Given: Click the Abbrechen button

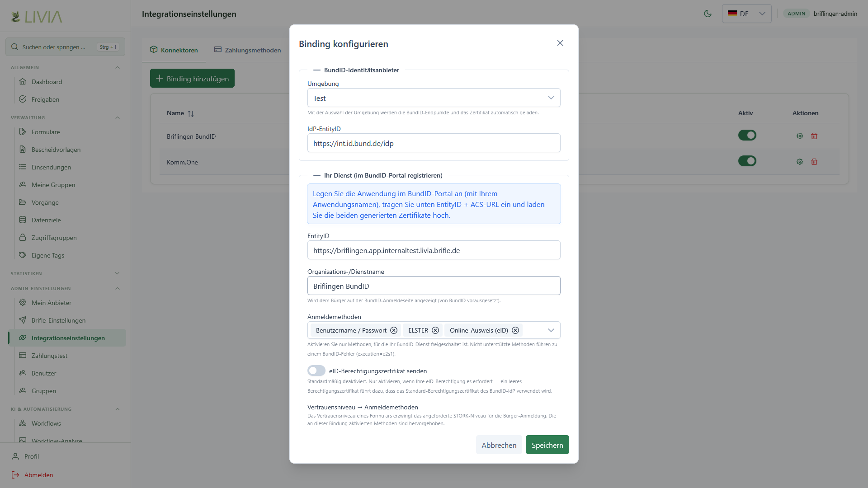Looking at the screenshot, I should tap(499, 445).
